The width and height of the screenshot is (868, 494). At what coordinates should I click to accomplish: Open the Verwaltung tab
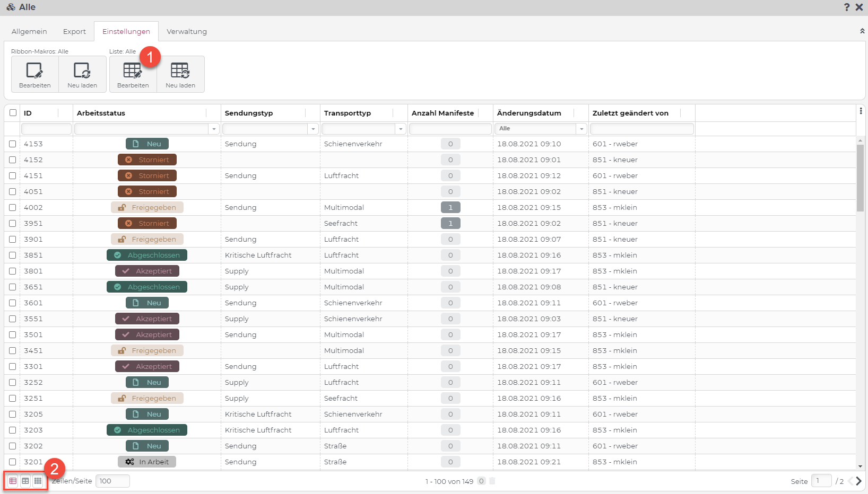coord(187,31)
